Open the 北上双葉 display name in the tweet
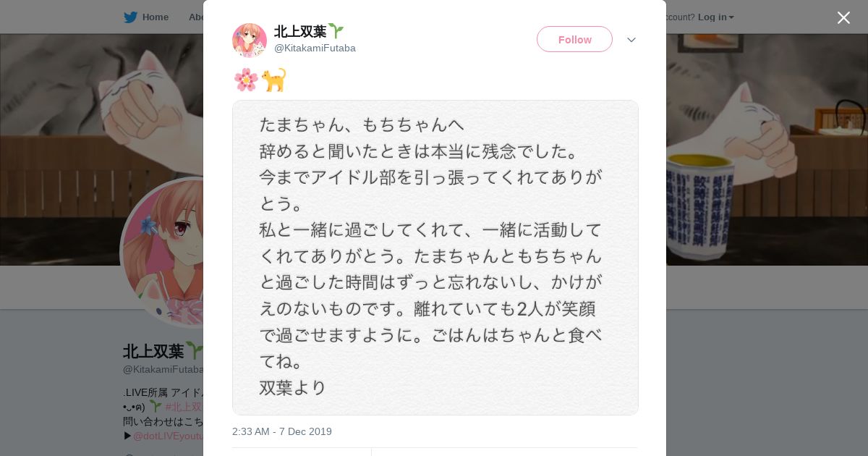The height and width of the screenshot is (456, 868). (x=300, y=31)
